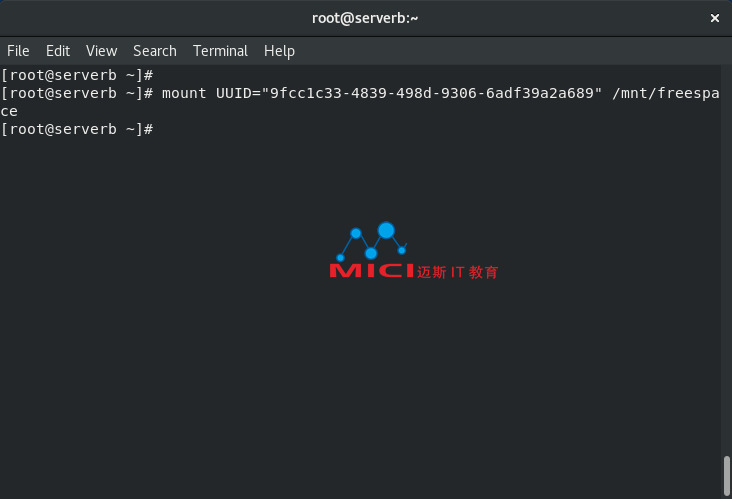Open the Help menu

279,51
